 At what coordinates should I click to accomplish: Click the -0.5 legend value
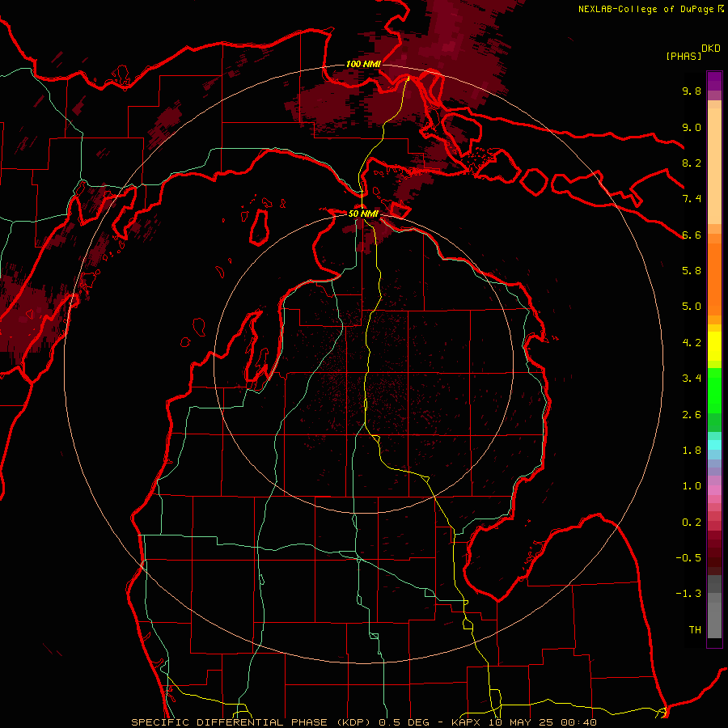click(x=688, y=558)
